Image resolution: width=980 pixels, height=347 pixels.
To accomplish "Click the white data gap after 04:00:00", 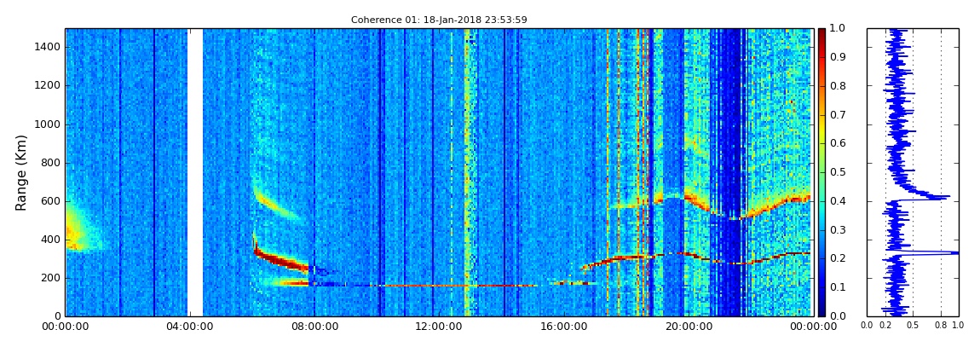I will (x=195, y=172).
